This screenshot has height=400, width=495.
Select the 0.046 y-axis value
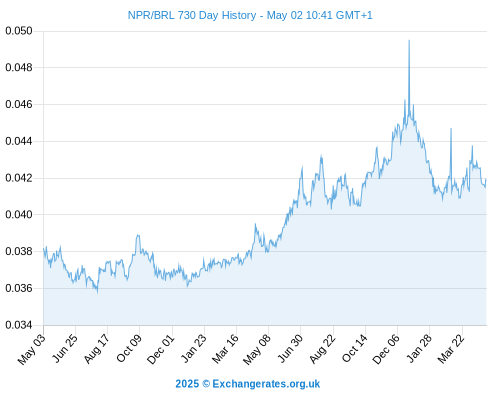[x=19, y=104]
